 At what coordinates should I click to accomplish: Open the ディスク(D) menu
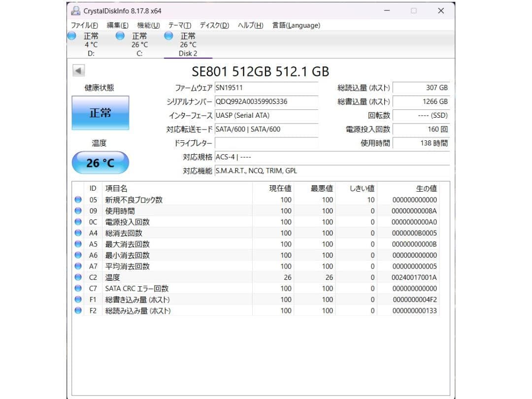click(214, 26)
